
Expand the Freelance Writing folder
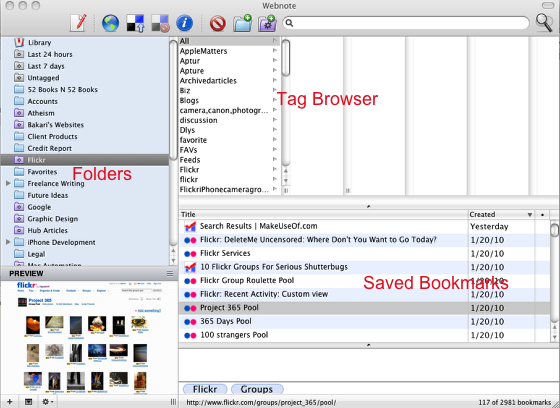(x=8, y=183)
